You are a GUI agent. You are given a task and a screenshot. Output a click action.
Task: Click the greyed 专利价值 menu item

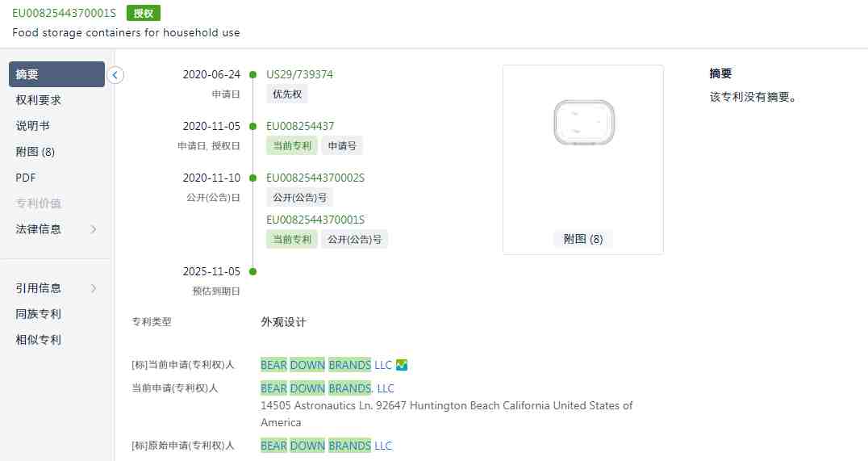[x=38, y=203]
